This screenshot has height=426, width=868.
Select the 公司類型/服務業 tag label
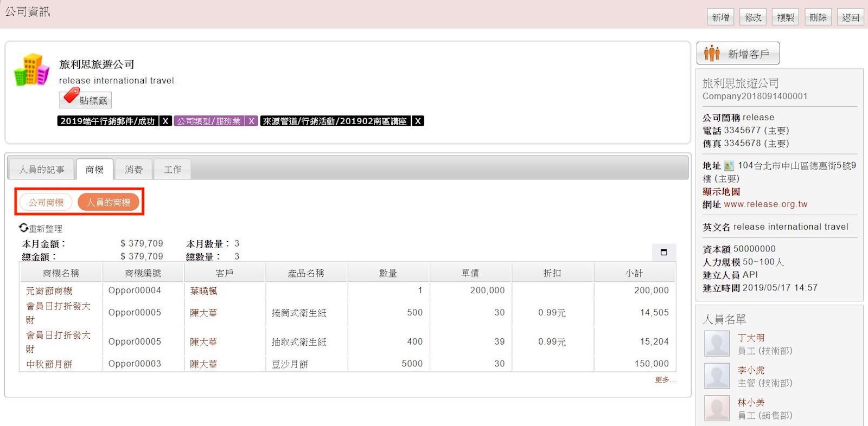coord(209,121)
